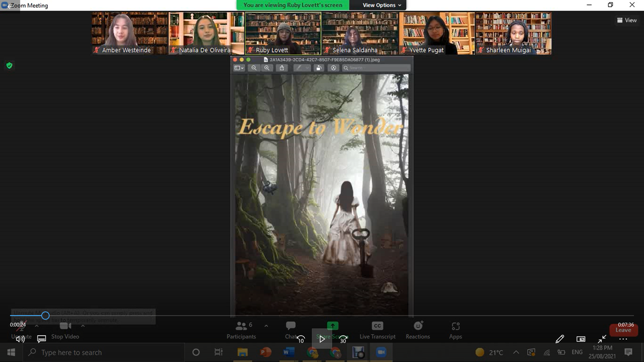The height and width of the screenshot is (362, 644).
Task: Open the View layout button in Zoom
Action: click(x=627, y=20)
